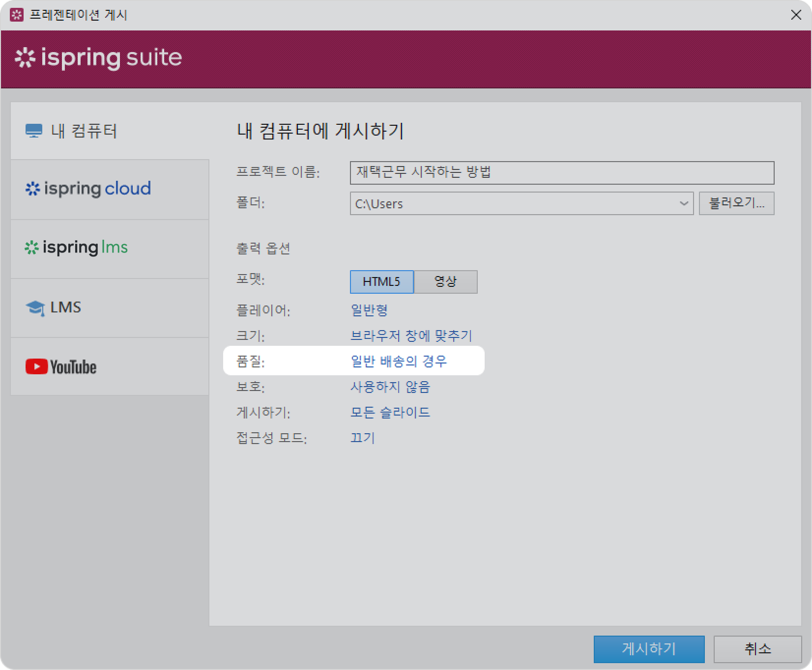Select HTML5 output format
The image size is (812, 670).
click(381, 282)
